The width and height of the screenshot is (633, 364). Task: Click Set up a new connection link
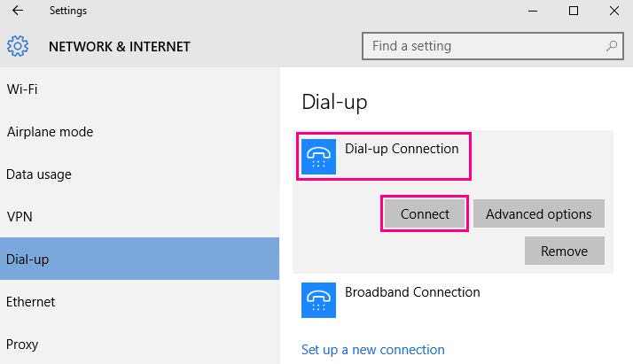tap(373, 350)
